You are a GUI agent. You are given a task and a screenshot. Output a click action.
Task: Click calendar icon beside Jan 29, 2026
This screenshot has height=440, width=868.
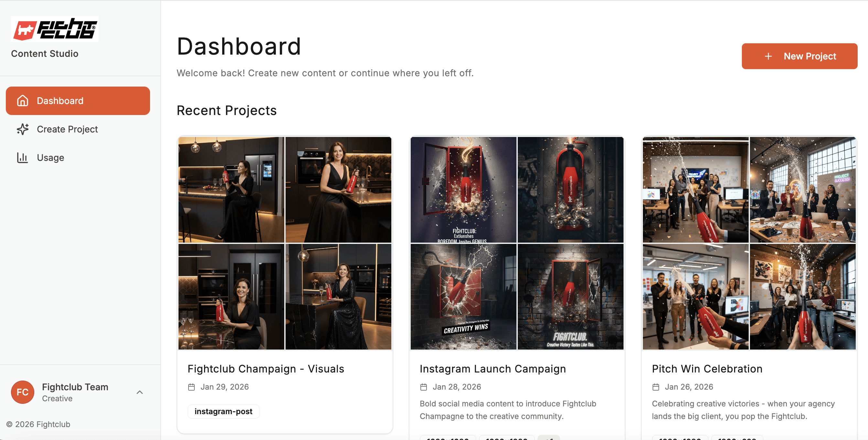191,387
